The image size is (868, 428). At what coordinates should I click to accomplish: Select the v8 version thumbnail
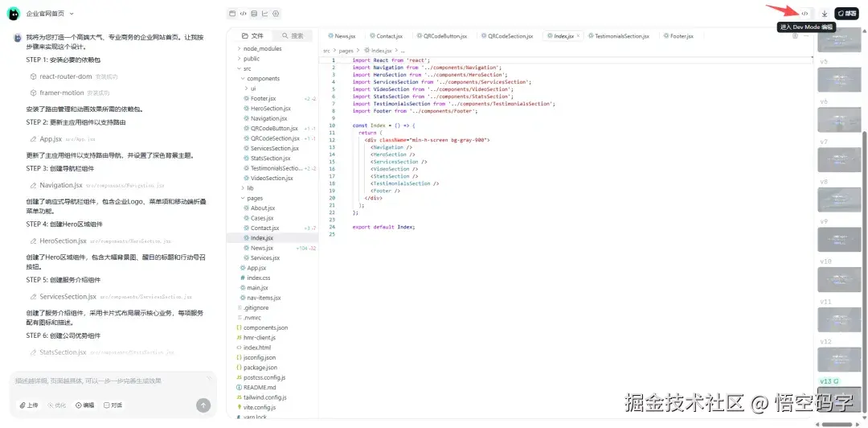click(839, 200)
